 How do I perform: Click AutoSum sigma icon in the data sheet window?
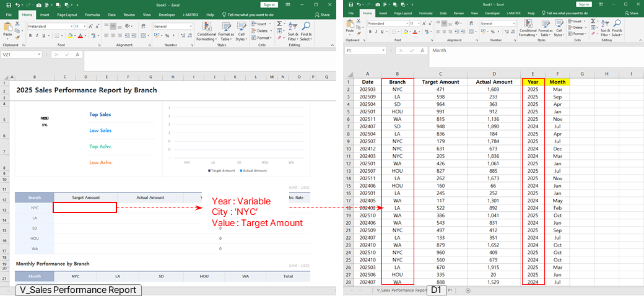click(x=592, y=22)
